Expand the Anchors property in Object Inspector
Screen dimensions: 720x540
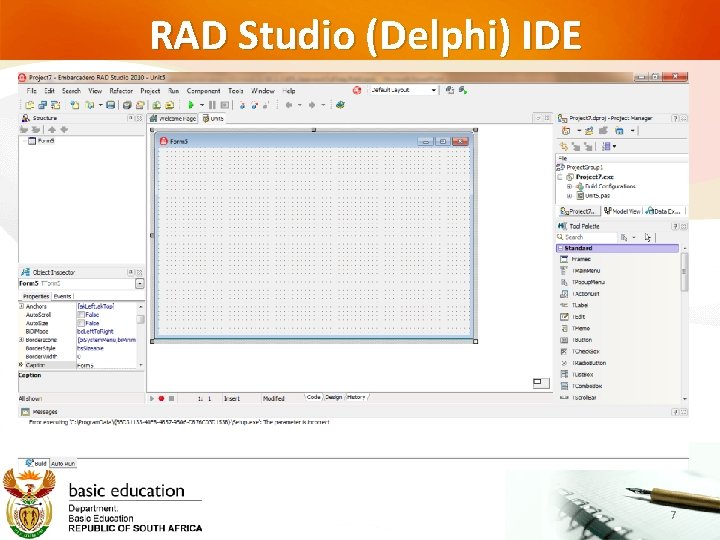click(x=21, y=306)
